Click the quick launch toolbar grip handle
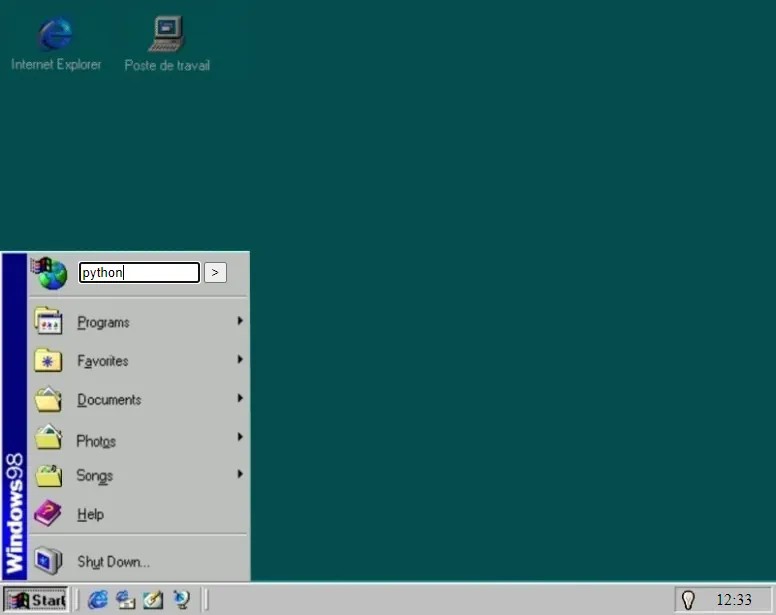This screenshot has width=776, height=615. (77, 600)
